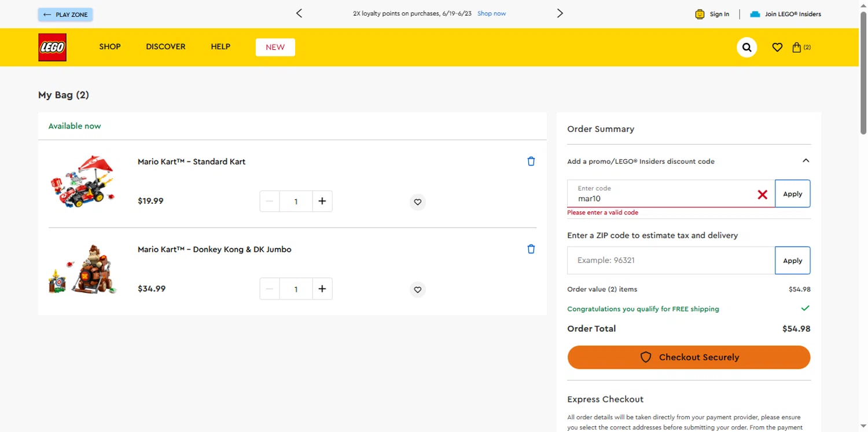The height and width of the screenshot is (432, 868).
Task: Click Sign In link
Action: click(x=719, y=14)
